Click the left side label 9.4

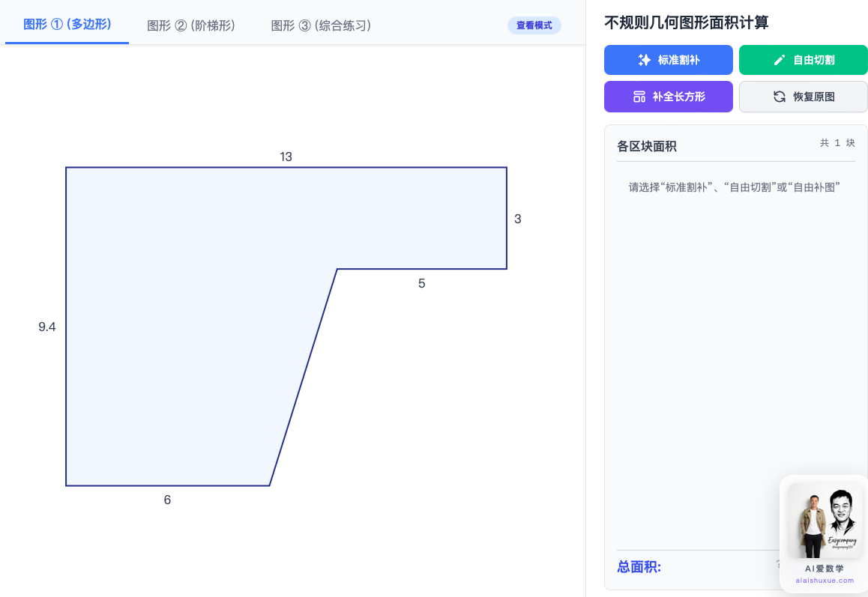point(47,327)
